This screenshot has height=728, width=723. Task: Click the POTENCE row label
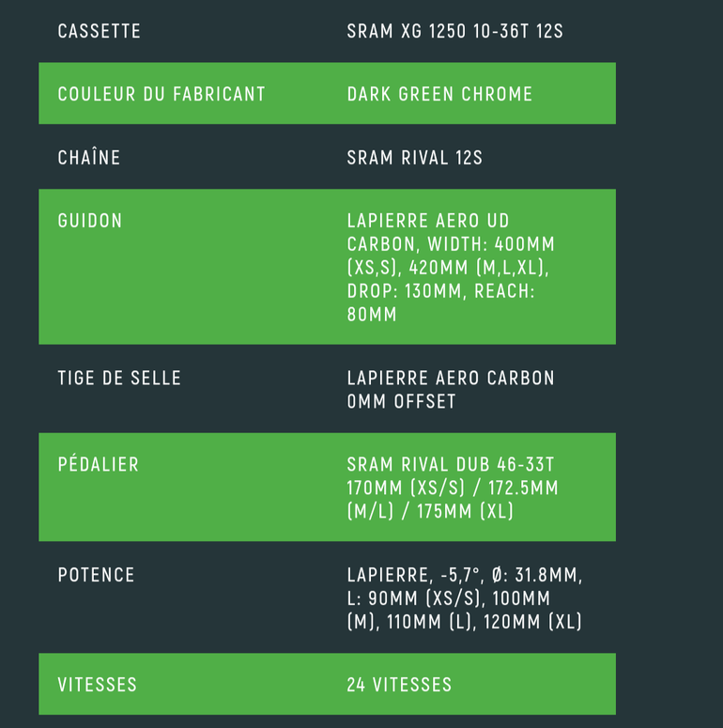96,575
